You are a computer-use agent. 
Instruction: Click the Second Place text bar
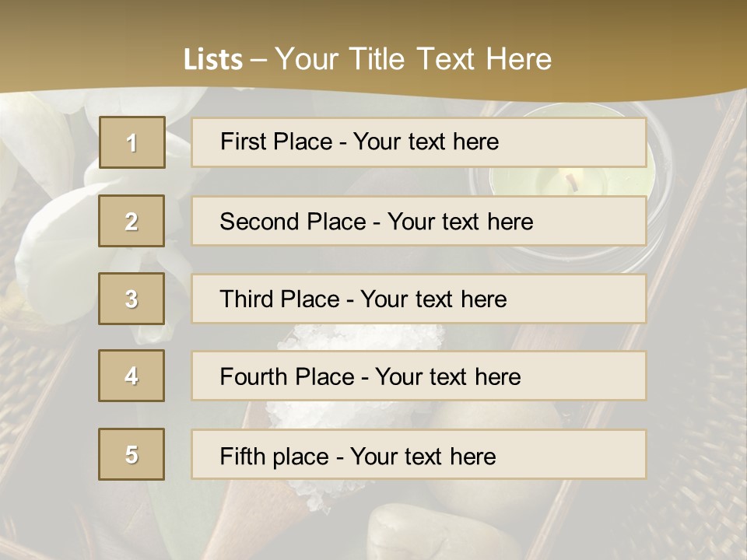click(x=419, y=221)
